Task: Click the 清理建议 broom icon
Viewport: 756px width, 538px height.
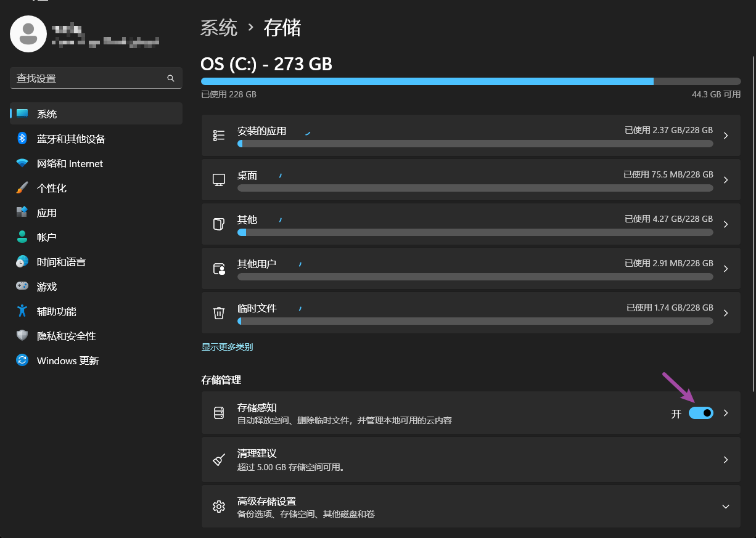Action: coord(219,460)
